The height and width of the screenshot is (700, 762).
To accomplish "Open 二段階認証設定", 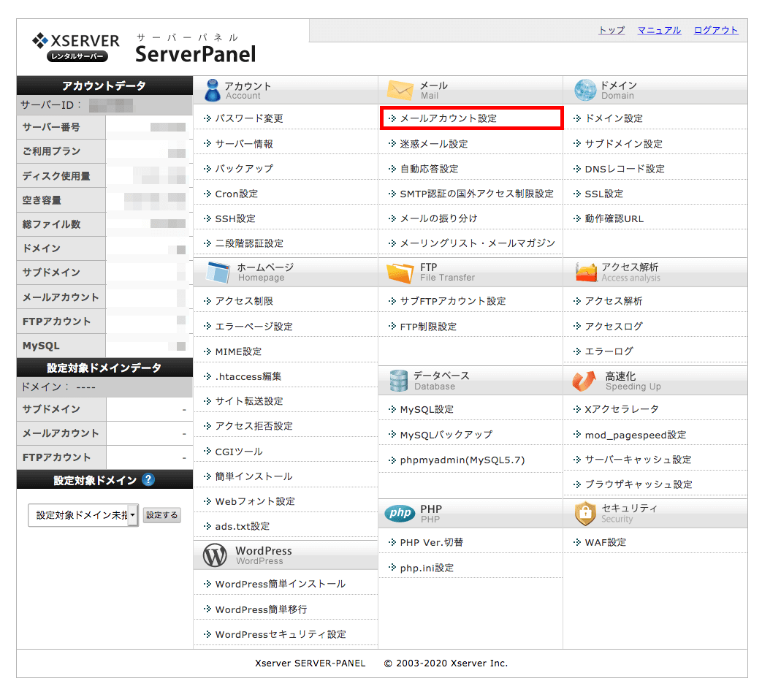I will point(249,243).
